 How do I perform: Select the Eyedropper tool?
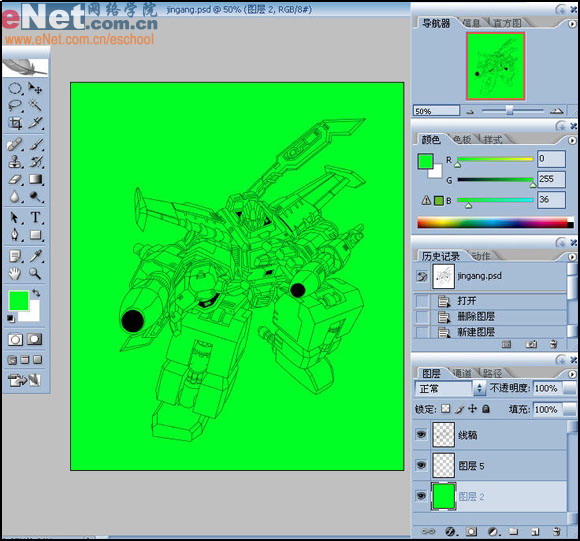point(36,256)
